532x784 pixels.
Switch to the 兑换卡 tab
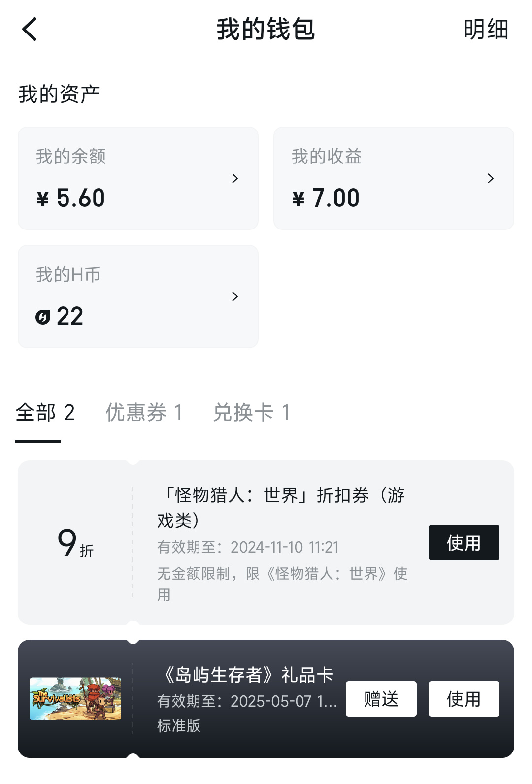(x=251, y=413)
